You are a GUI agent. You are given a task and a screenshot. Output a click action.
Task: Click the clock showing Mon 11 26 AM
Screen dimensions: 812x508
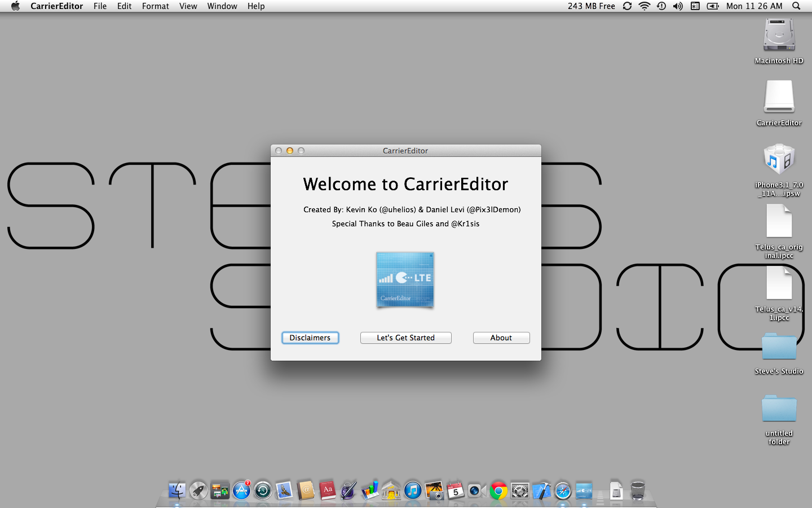click(x=754, y=6)
